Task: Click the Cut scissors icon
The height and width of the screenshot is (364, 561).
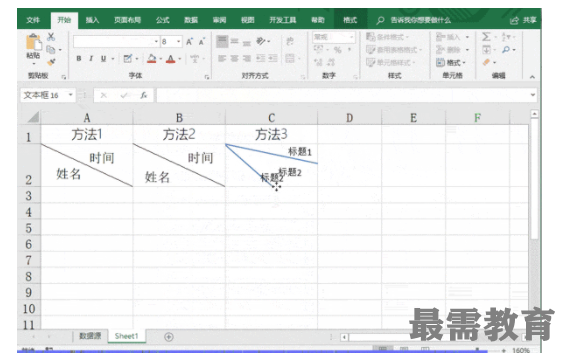Action: (x=51, y=37)
